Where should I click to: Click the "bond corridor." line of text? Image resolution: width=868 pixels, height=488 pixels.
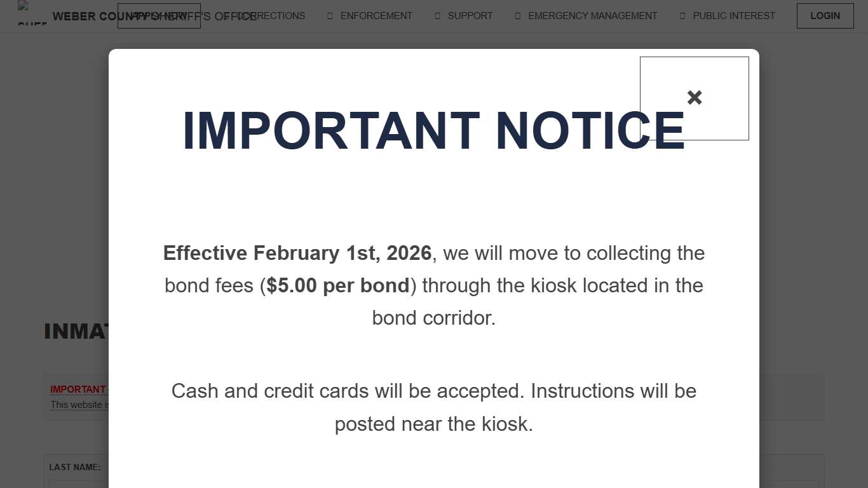[433, 318]
